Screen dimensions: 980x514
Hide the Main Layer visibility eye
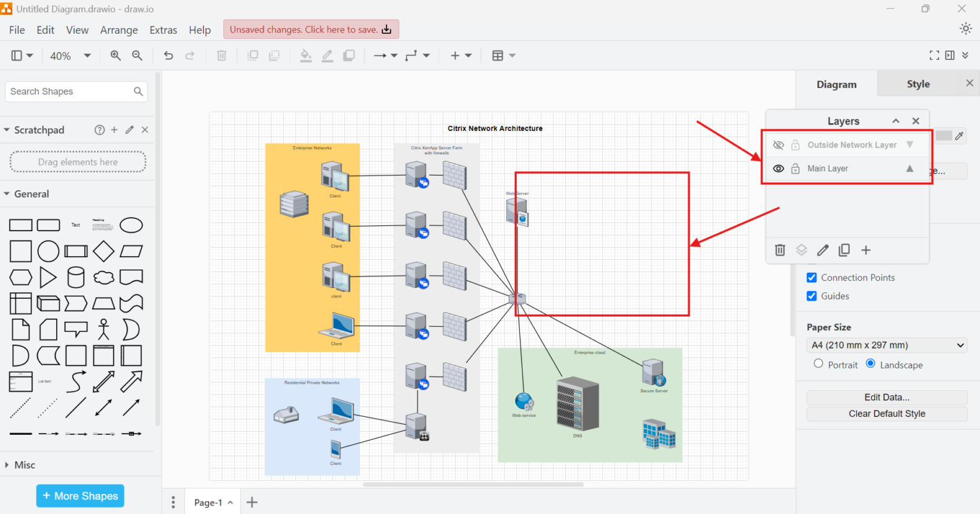coord(778,168)
